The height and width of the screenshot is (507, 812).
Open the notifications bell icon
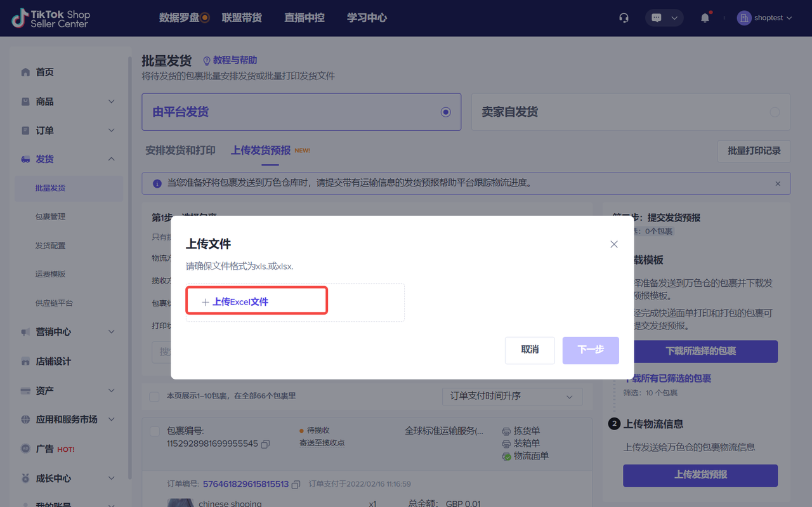click(705, 18)
